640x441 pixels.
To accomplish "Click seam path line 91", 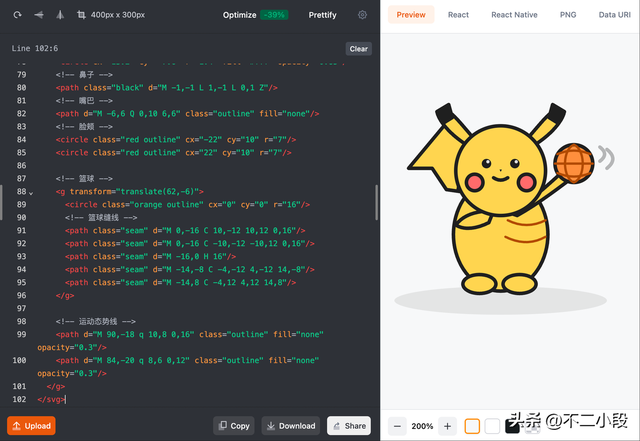I will pos(185,231).
